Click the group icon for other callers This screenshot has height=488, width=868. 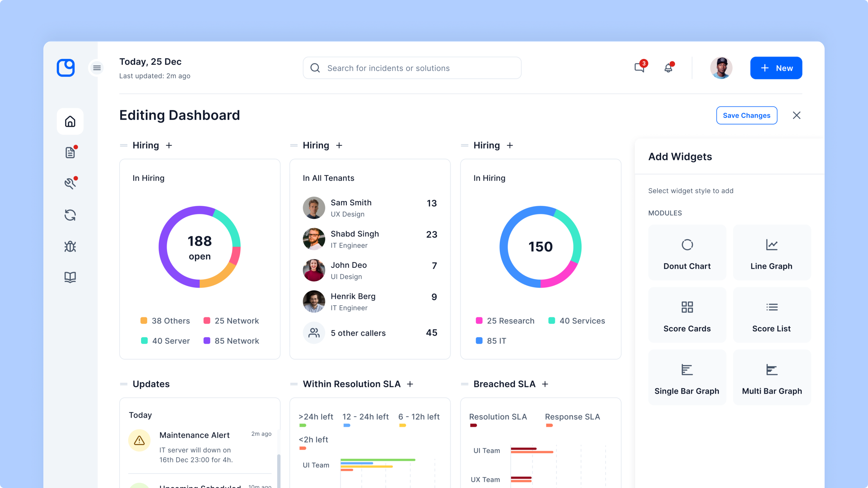[314, 333]
